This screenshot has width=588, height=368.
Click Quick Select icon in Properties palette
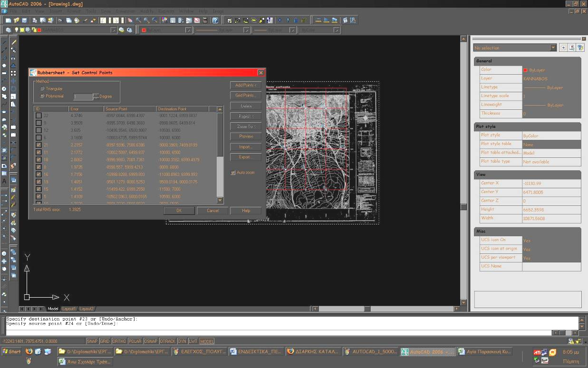tap(580, 48)
